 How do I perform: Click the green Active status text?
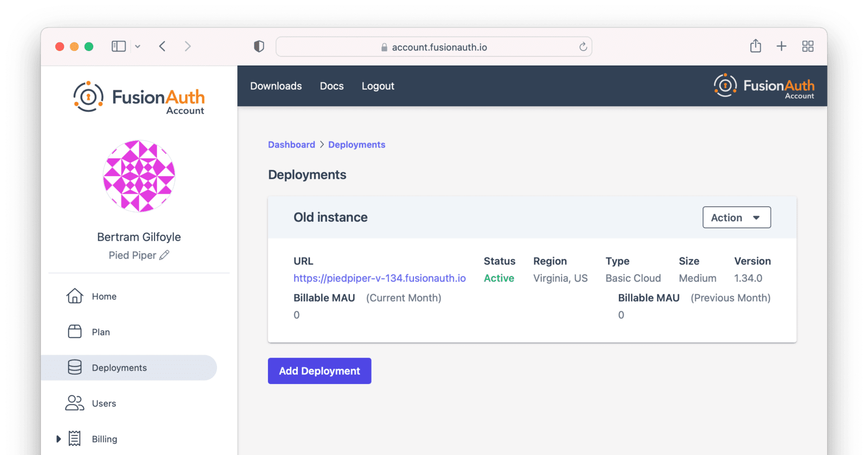tap(499, 278)
